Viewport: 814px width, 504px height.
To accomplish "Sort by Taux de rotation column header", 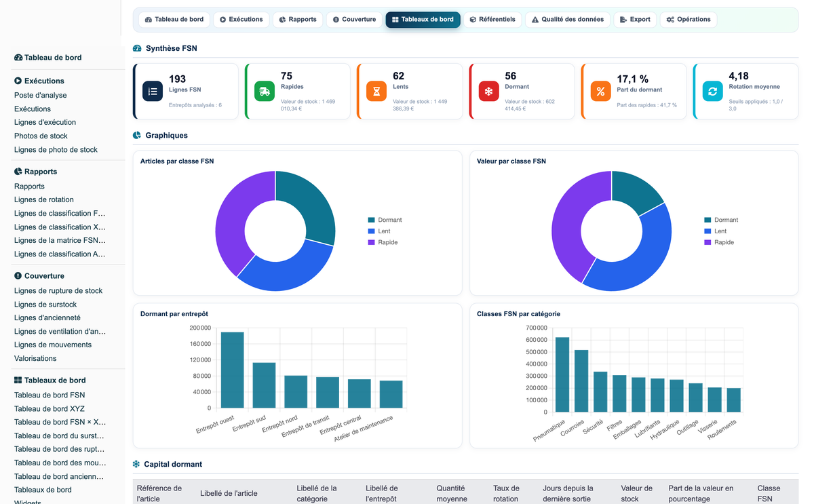I will (506, 493).
